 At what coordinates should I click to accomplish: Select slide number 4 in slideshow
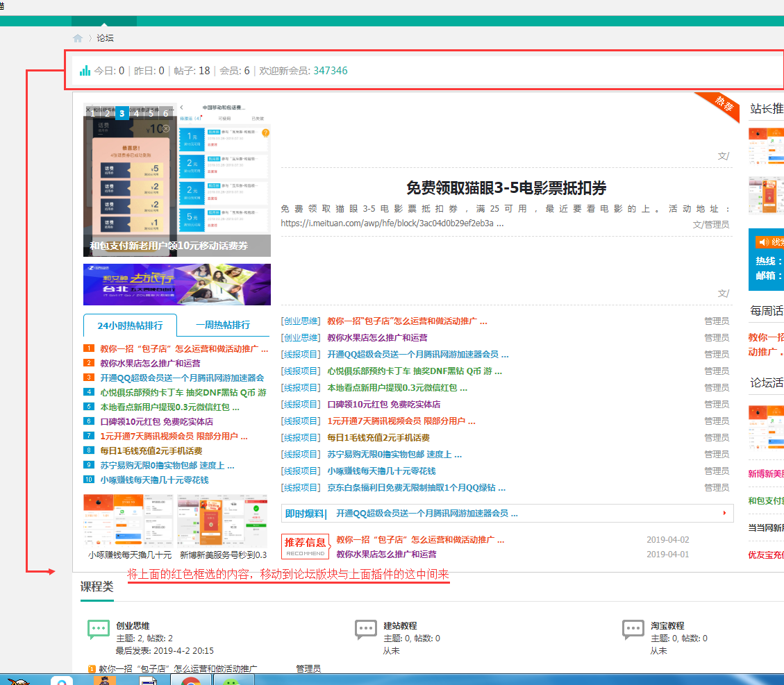point(137,113)
